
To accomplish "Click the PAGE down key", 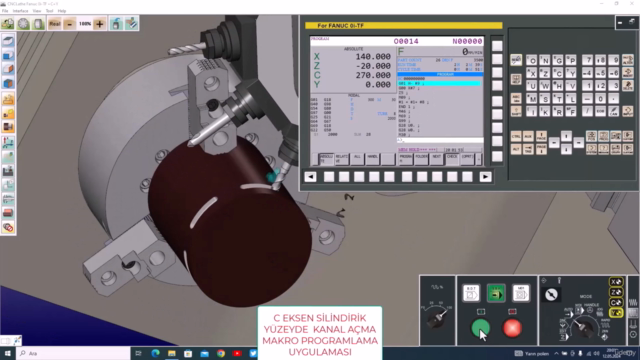I will click(x=541, y=149).
